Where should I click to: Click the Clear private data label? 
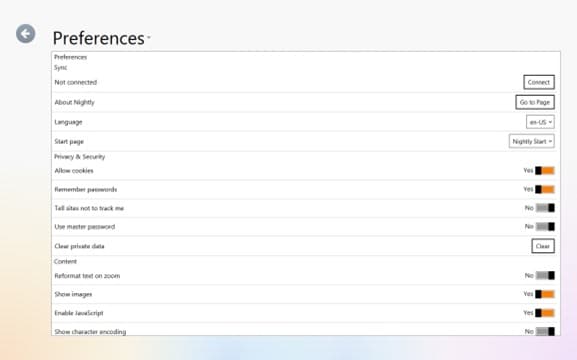click(x=79, y=246)
